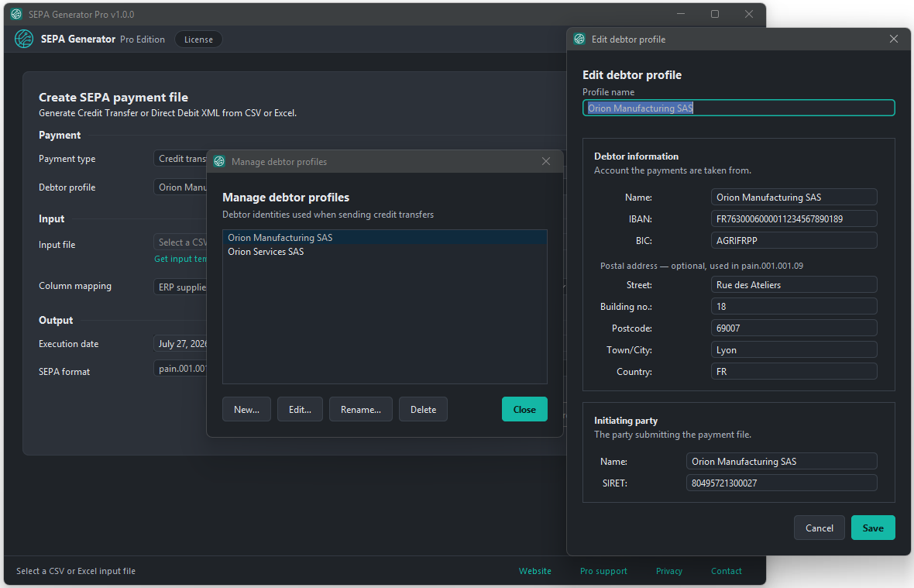Maximize the SEPA Generator Pro main window
Image resolution: width=914 pixels, height=588 pixels.
pyautogui.click(x=715, y=14)
